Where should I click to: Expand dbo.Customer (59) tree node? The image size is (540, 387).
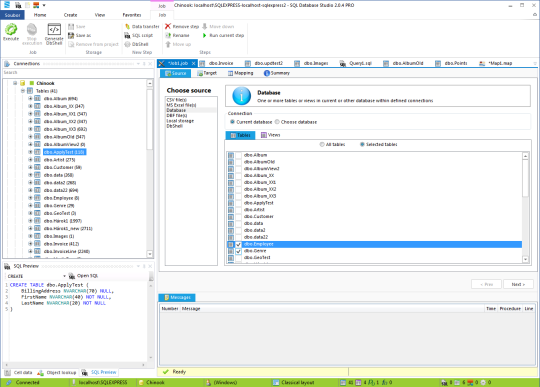tap(30, 167)
